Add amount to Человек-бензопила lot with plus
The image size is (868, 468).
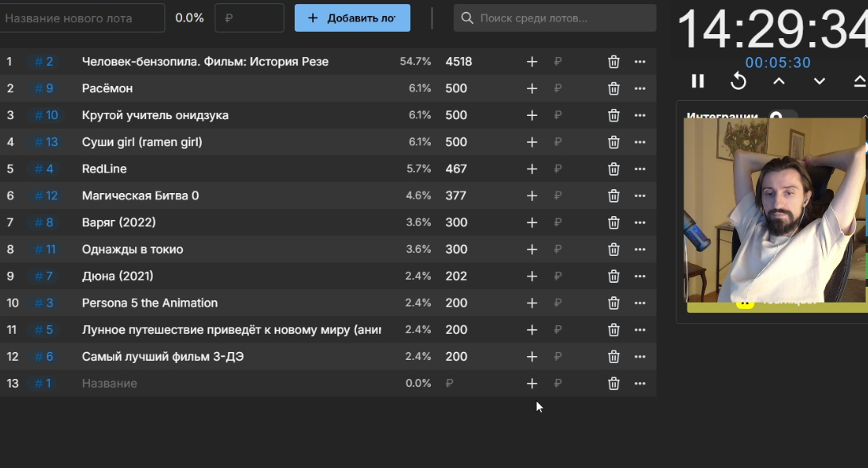tap(532, 62)
